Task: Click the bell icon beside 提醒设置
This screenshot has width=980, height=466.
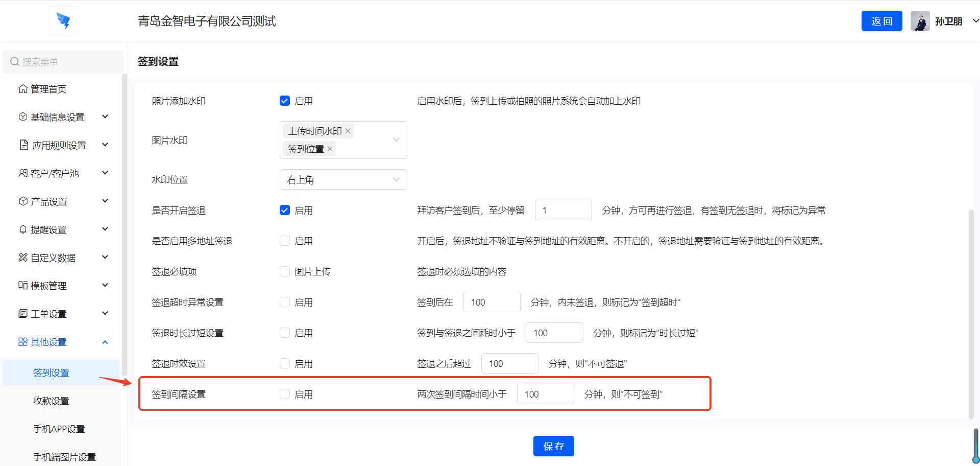Action: click(23, 229)
